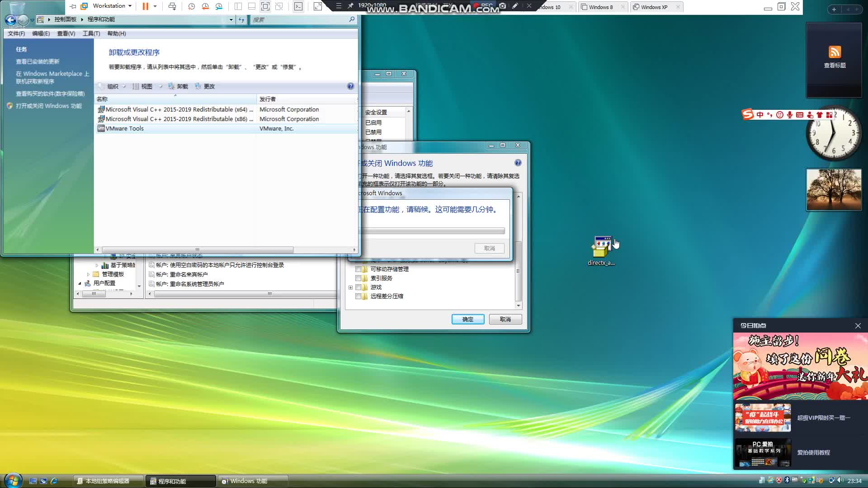Revert to snapshot with the orange clock icon

[x=205, y=7]
